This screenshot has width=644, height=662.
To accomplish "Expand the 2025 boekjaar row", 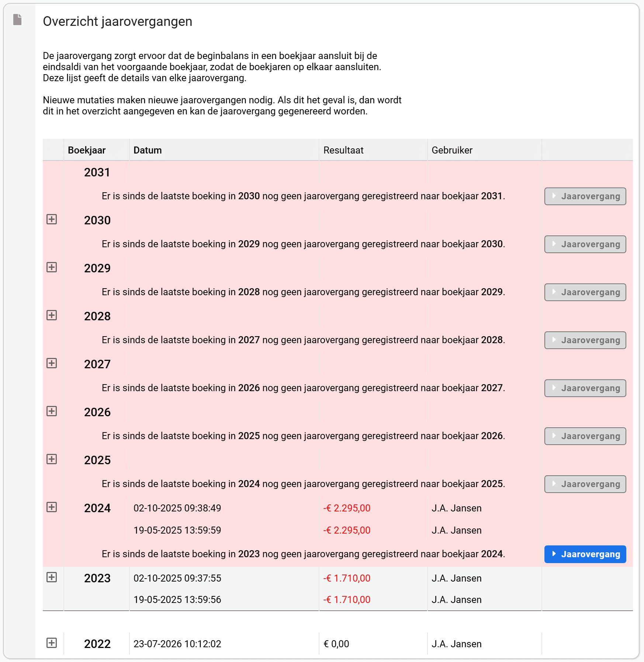I will click(52, 459).
